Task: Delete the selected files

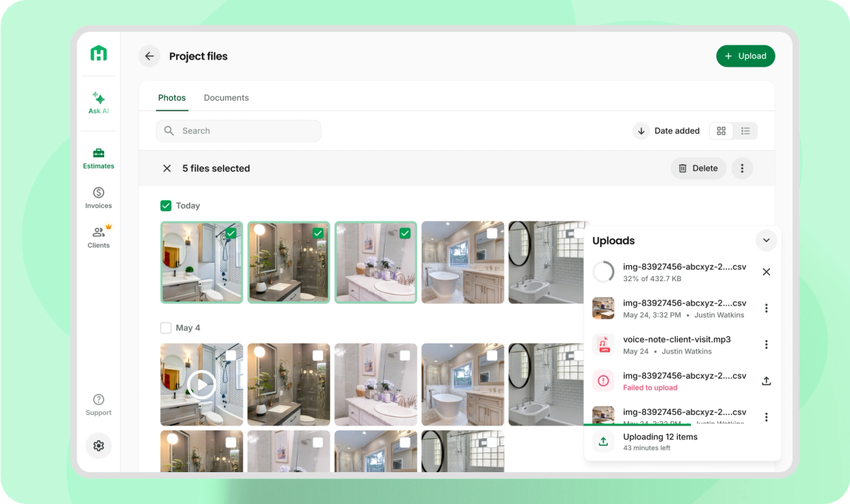Action: pyautogui.click(x=698, y=168)
